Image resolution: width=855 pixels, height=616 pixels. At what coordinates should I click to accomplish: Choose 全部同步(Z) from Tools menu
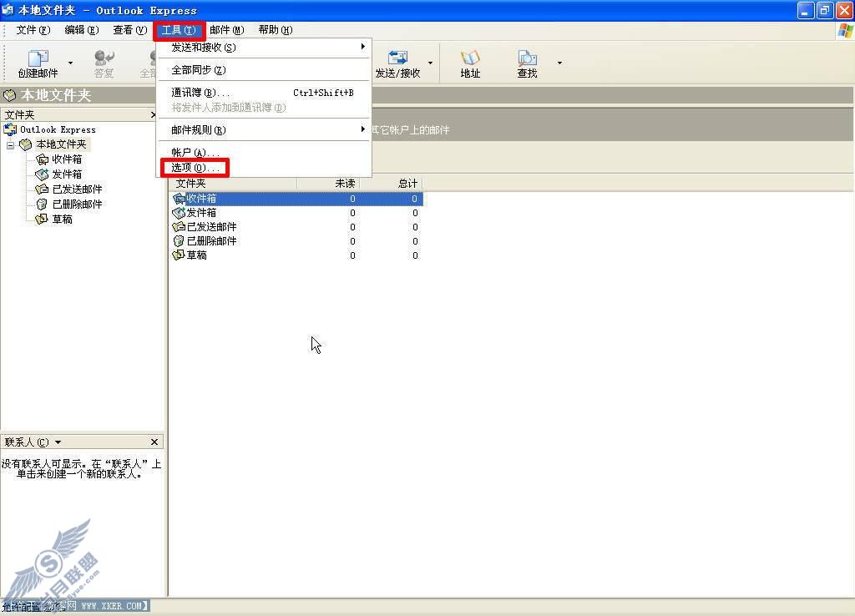264,70
